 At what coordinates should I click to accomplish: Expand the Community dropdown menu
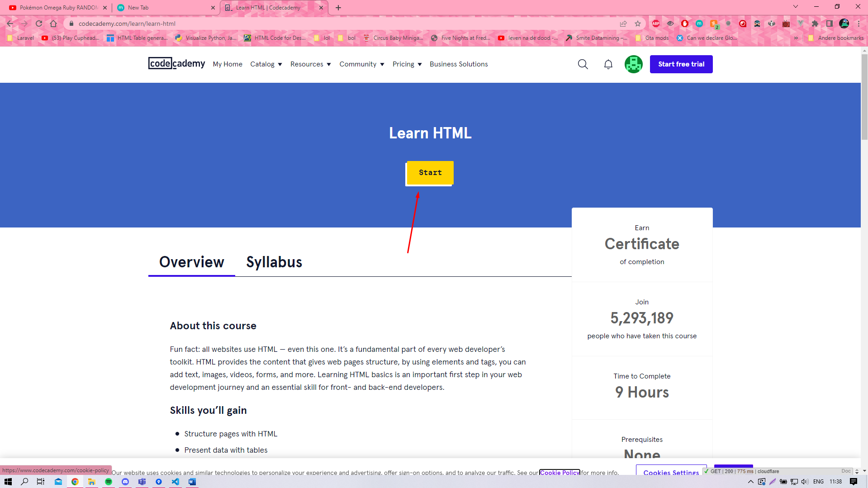(362, 64)
